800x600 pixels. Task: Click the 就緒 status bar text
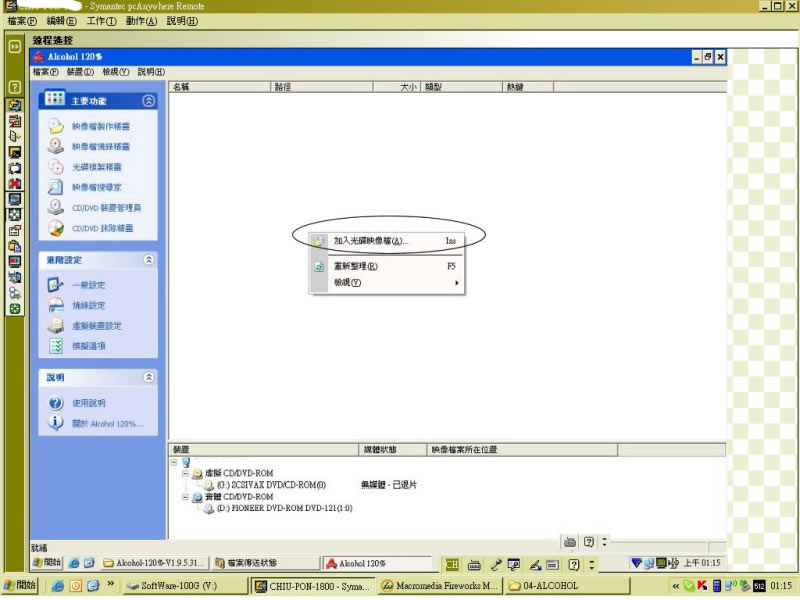(x=39, y=548)
